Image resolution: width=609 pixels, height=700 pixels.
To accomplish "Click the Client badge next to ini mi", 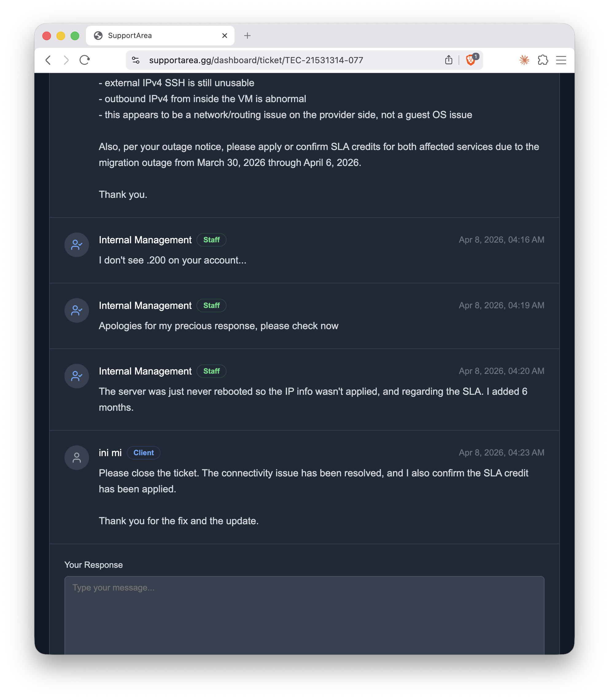I will [x=143, y=453].
